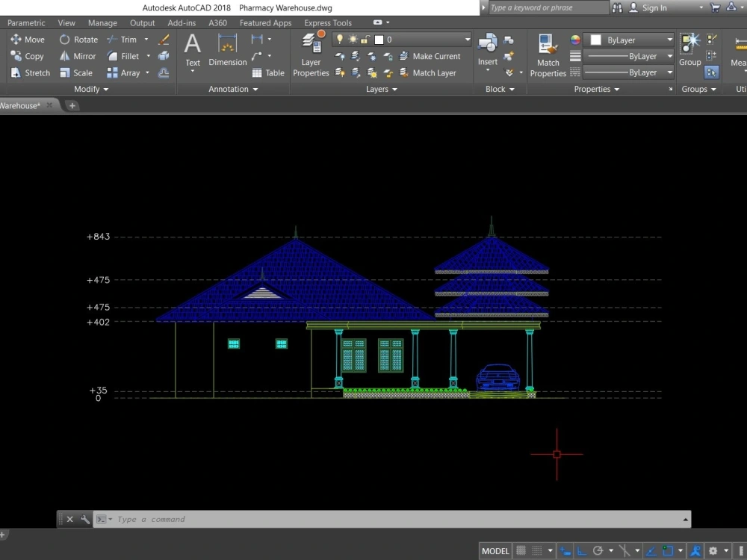This screenshot has height=560, width=747.
Task: Switch to the Express Tools ribbon tab
Action: pyautogui.click(x=327, y=22)
